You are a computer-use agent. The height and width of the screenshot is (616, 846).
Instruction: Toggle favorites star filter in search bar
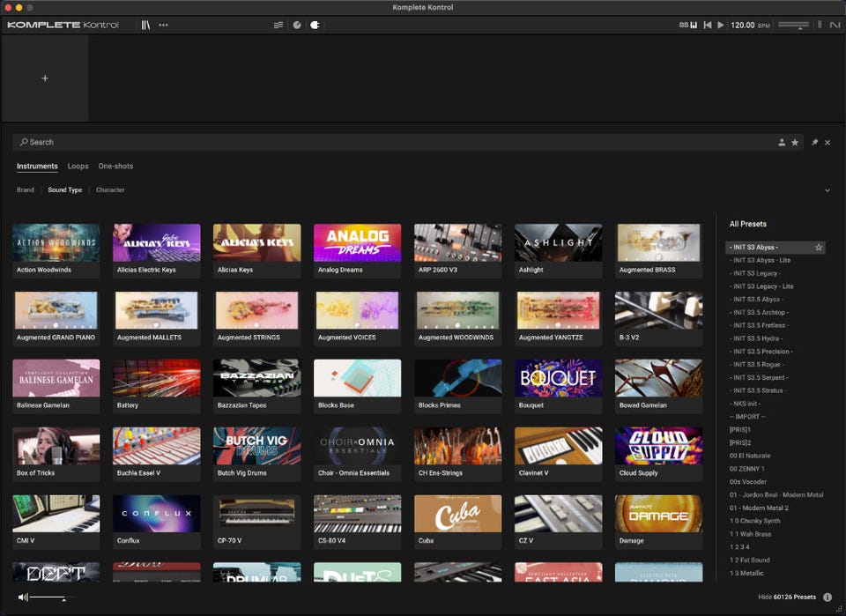(795, 142)
